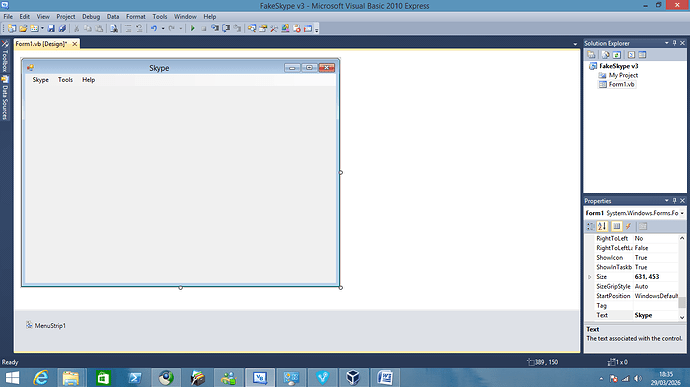Click the Windows Start button

tap(12, 378)
